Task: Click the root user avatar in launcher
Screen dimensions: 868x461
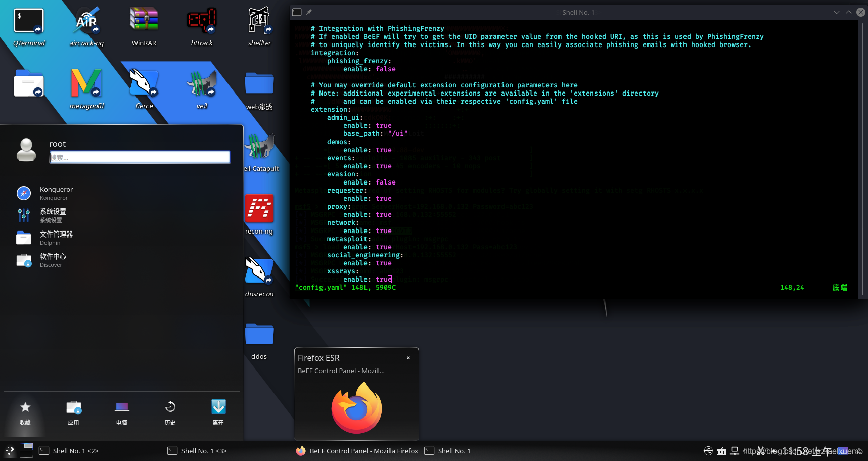Action: coord(26,150)
